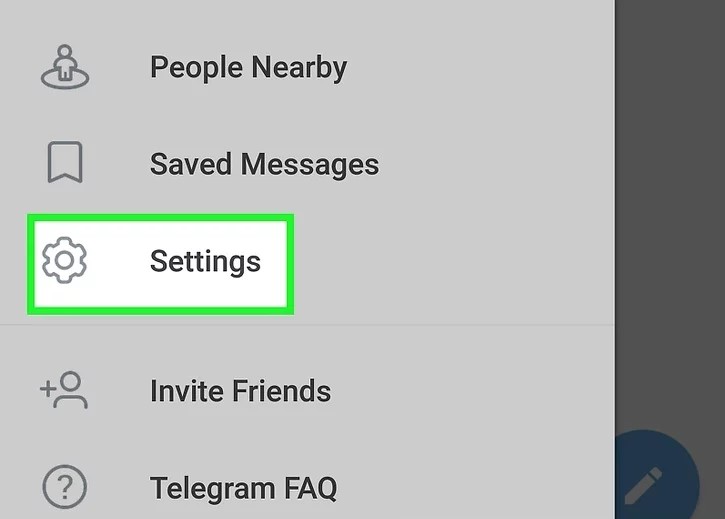Open the Telegram FAQ question mark icon
The height and width of the screenshot is (519, 725).
[65, 487]
